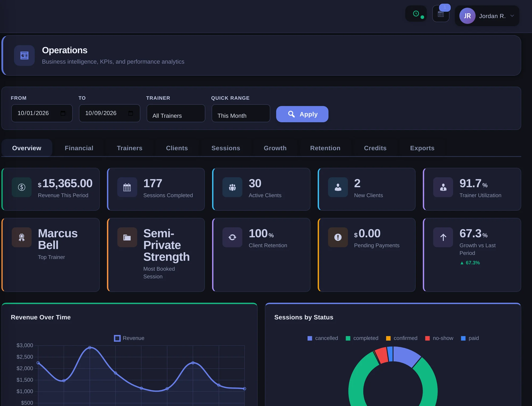Open the calendar notifications icon
The height and width of the screenshot is (406, 532).
coord(441,14)
